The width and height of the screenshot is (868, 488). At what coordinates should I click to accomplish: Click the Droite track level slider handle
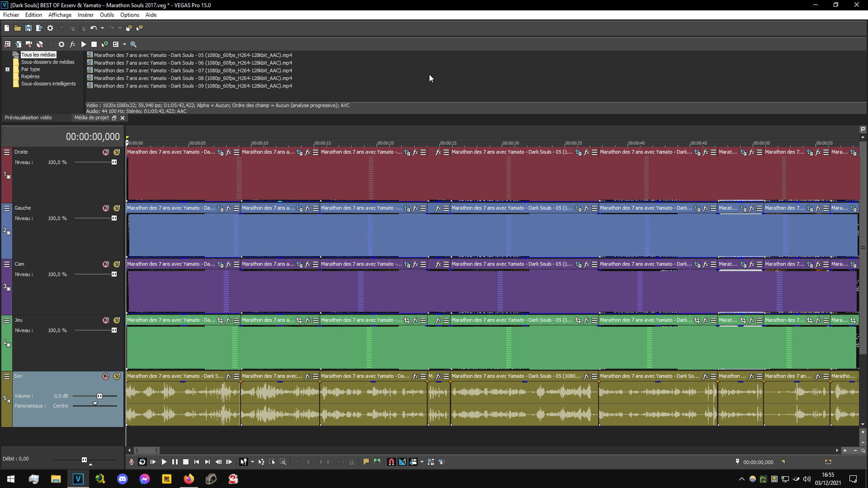click(114, 162)
